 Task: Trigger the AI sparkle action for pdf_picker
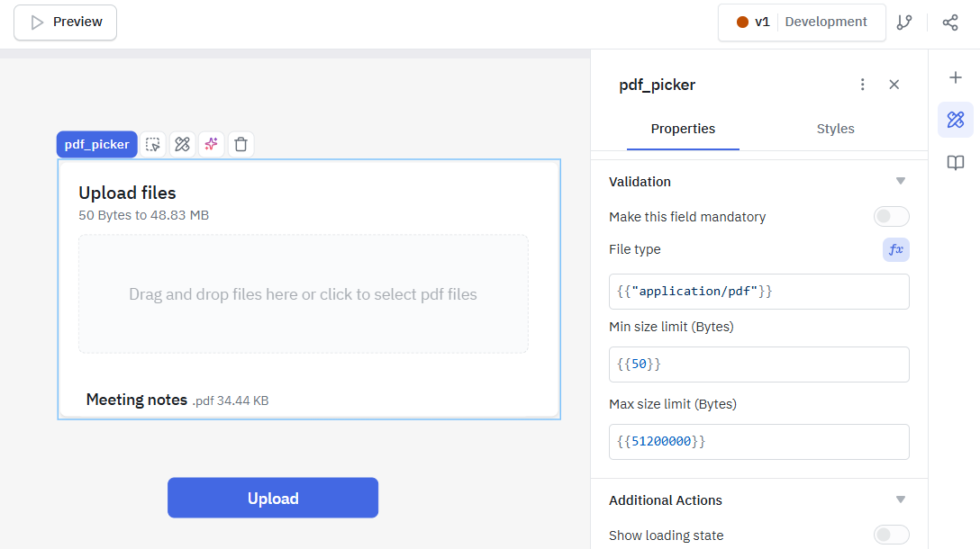pyautogui.click(x=211, y=144)
